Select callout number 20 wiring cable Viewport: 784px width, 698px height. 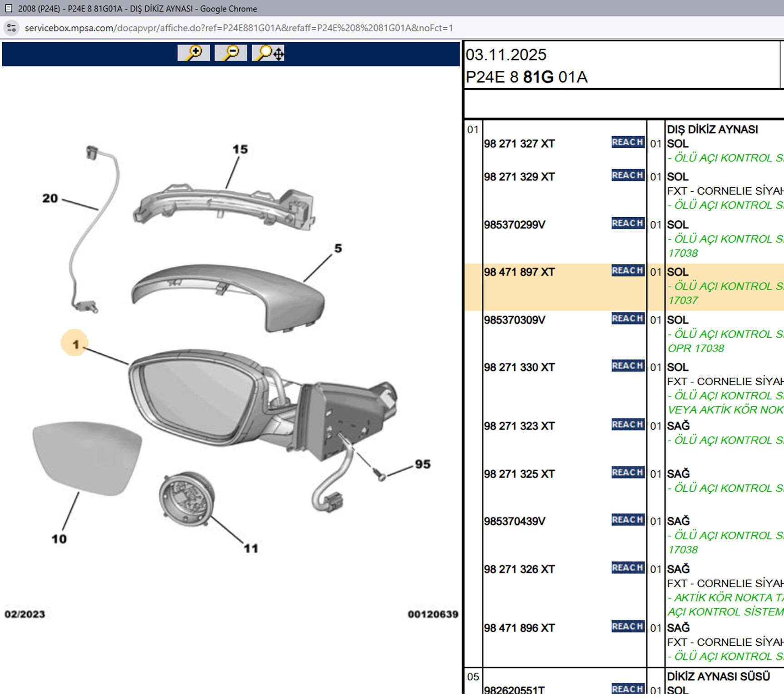pos(50,199)
